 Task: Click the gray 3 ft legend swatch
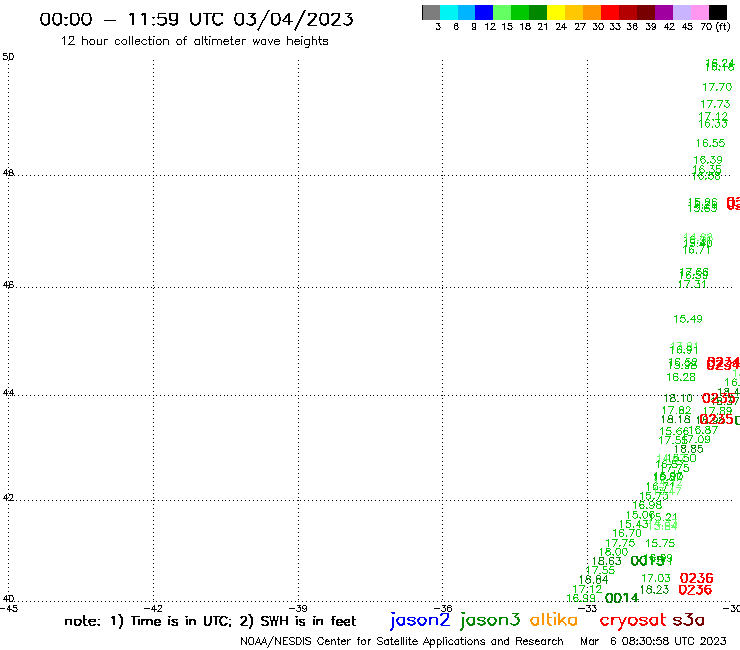[x=431, y=13]
